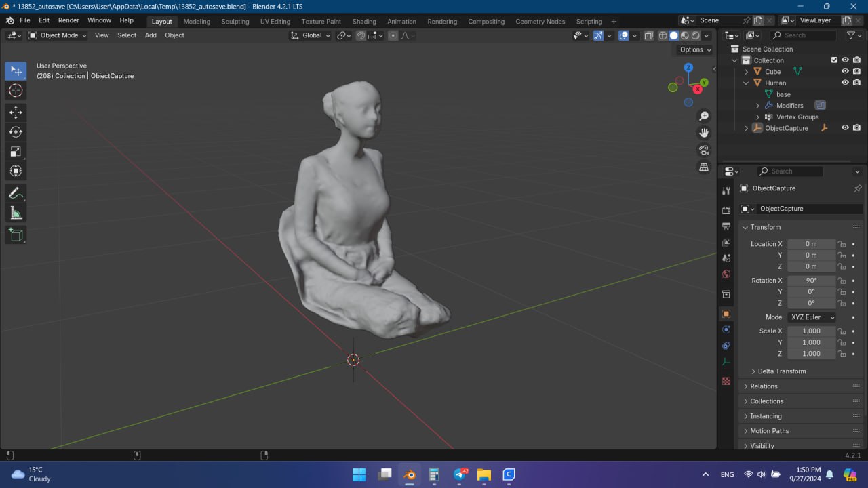Image resolution: width=868 pixels, height=488 pixels.
Task: Activate the Select Box tool
Action: pyautogui.click(x=16, y=71)
